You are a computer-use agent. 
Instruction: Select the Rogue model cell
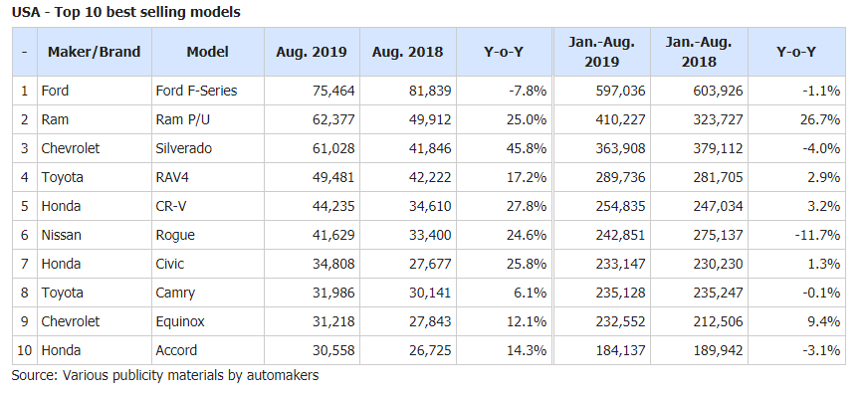coord(208,235)
